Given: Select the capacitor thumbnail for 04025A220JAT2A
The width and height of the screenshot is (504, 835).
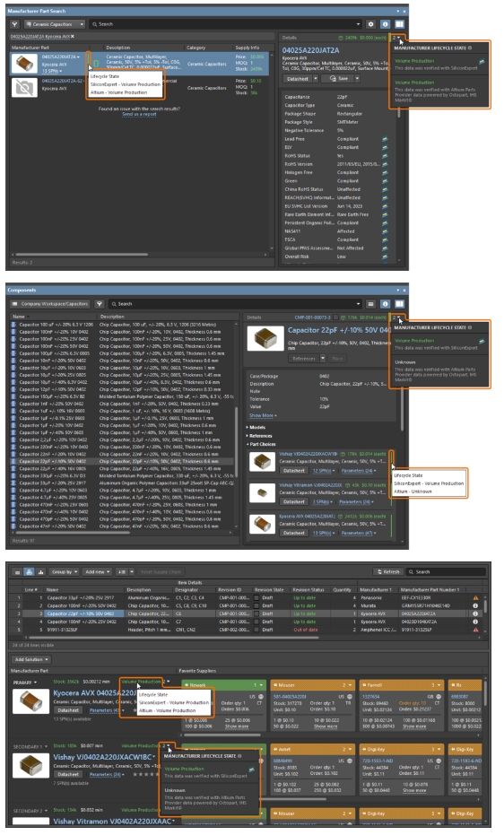Looking at the screenshot, I should point(24,64).
